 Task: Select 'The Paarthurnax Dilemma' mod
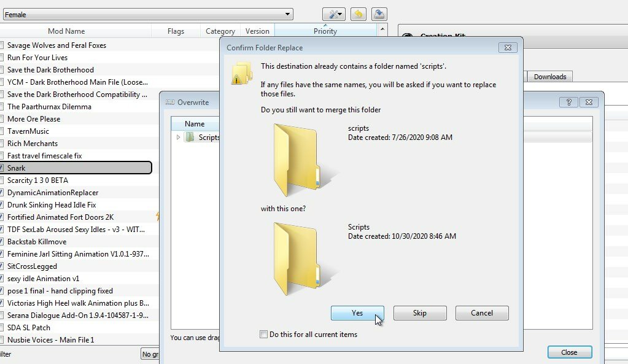(x=49, y=107)
